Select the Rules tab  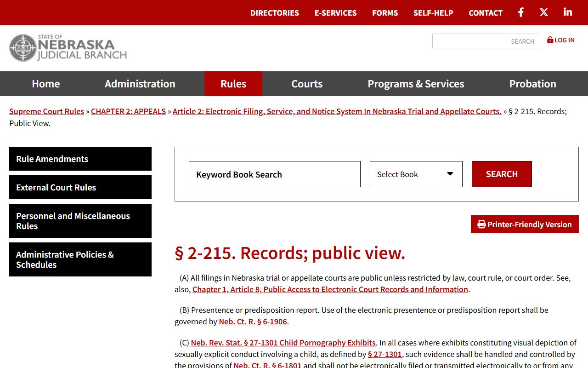[x=233, y=84]
